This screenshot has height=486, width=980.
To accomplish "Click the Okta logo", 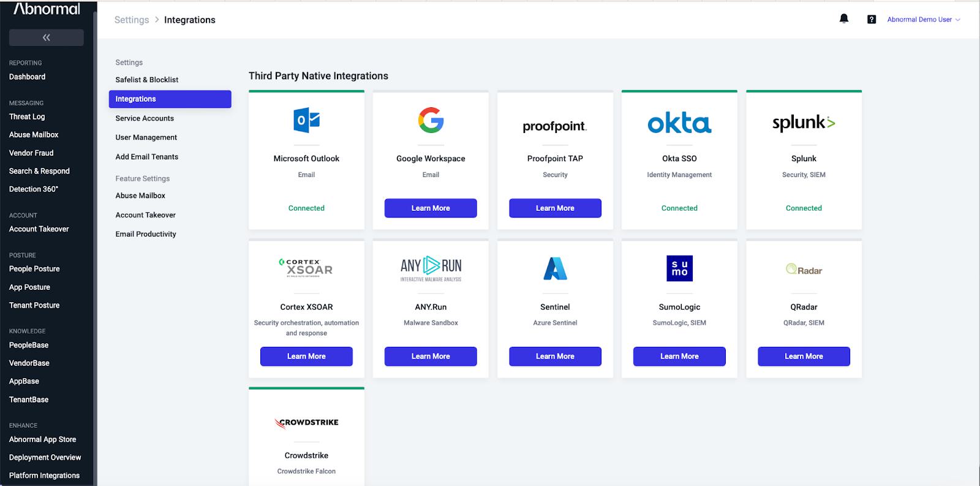I will click(x=679, y=123).
